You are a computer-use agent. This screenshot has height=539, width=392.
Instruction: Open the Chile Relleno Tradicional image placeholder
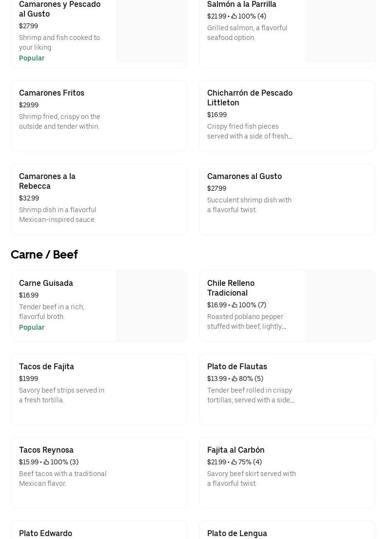[340, 306]
